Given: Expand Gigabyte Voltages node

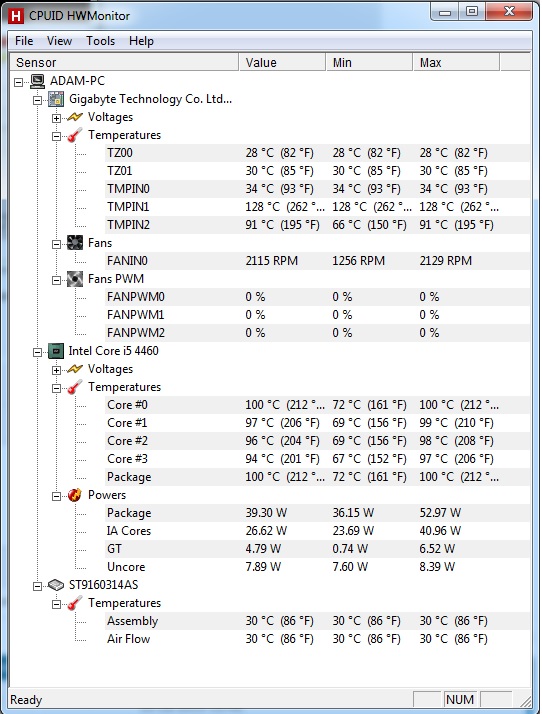Looking at the screenshot, I should (56, 118).
